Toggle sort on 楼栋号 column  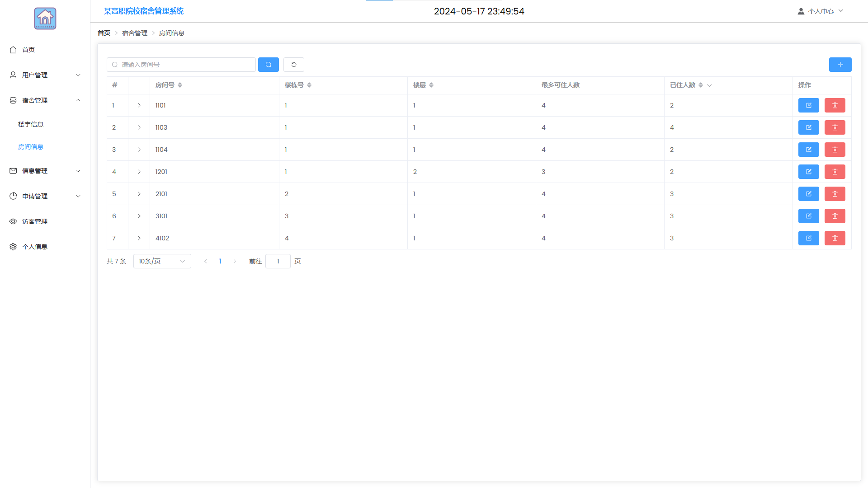(x=309, y=85)
